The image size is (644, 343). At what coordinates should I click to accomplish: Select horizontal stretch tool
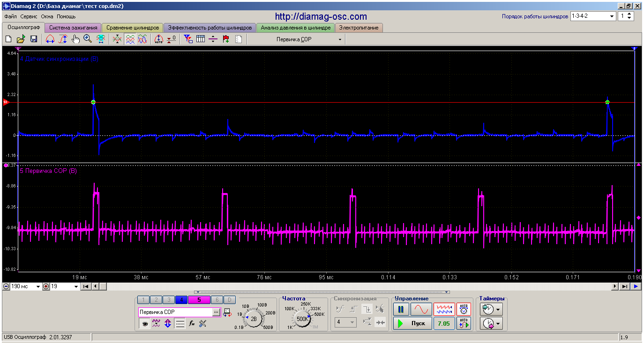pyautogui.click(x=50, y=39)
